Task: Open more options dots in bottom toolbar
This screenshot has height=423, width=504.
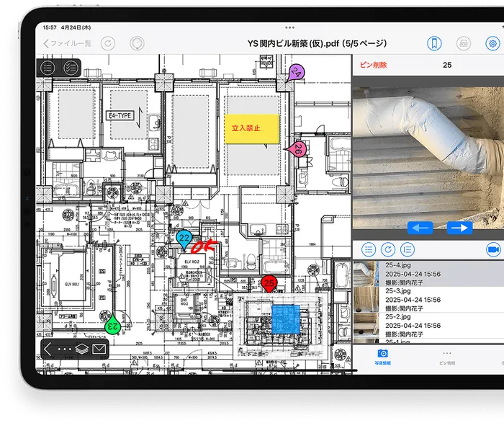Action: point(65,349)
